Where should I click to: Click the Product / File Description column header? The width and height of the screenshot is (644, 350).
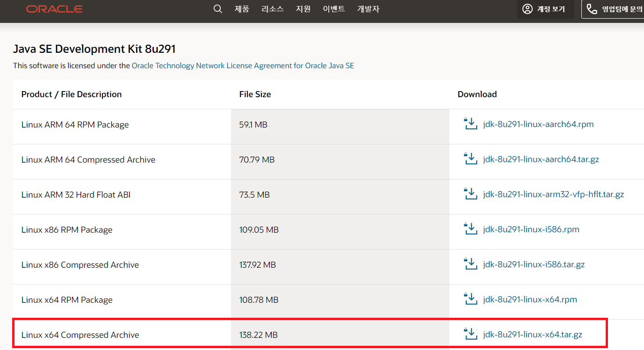tap(72, 94)
